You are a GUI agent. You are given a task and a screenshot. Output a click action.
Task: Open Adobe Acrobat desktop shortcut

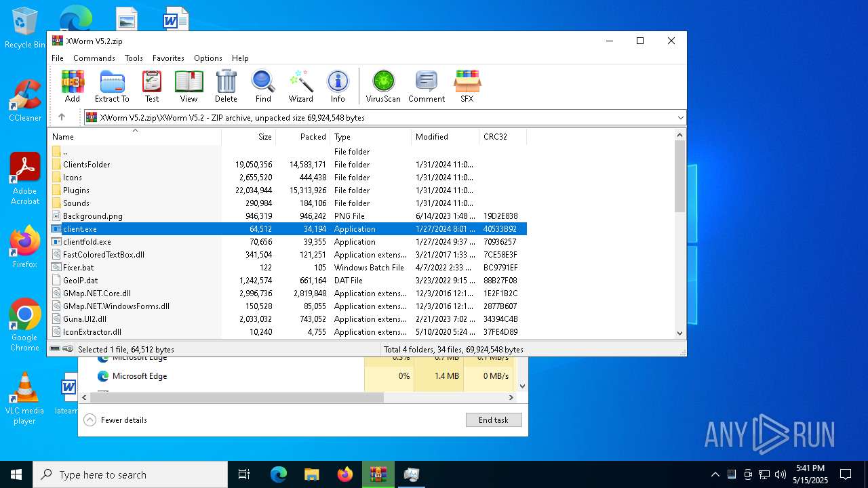(25, 178)
